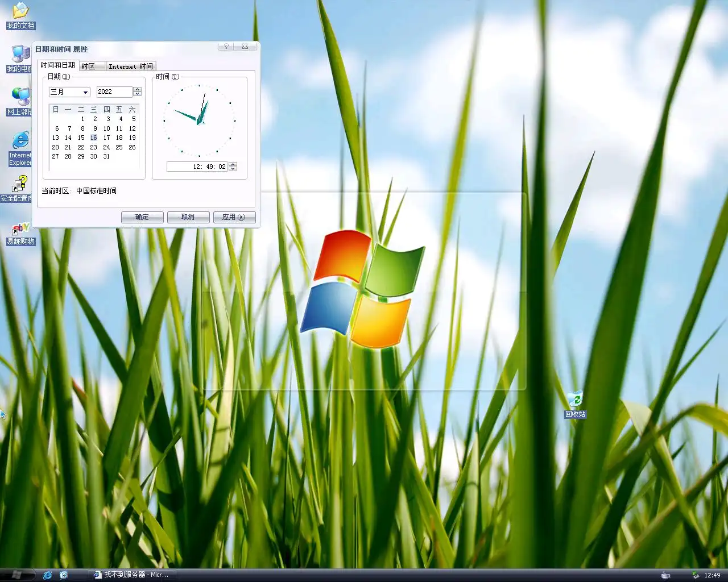Click the network tray icon beside the clock
728x582 pixels.
point(695,575)
